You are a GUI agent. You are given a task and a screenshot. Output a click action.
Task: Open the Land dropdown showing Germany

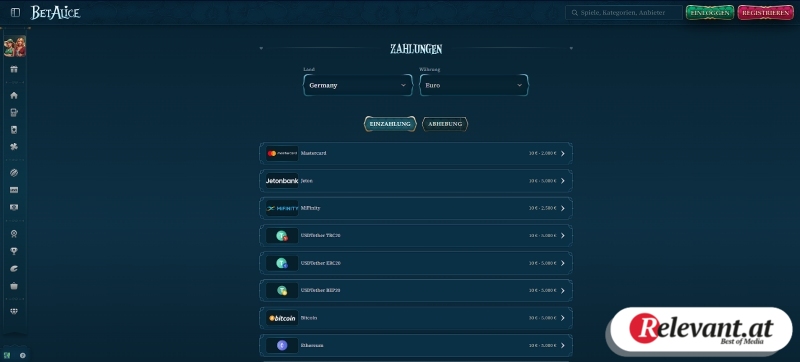coord(358,85)
